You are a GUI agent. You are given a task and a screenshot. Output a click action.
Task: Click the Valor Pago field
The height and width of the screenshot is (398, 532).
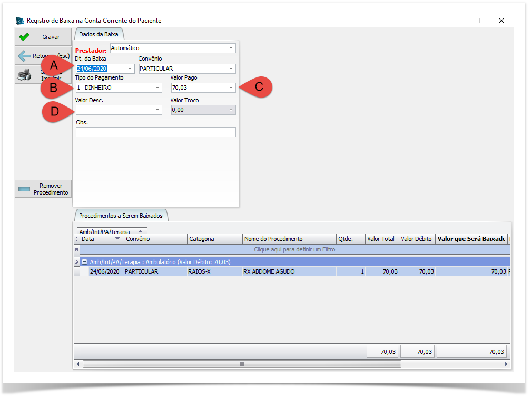point(199,88)
